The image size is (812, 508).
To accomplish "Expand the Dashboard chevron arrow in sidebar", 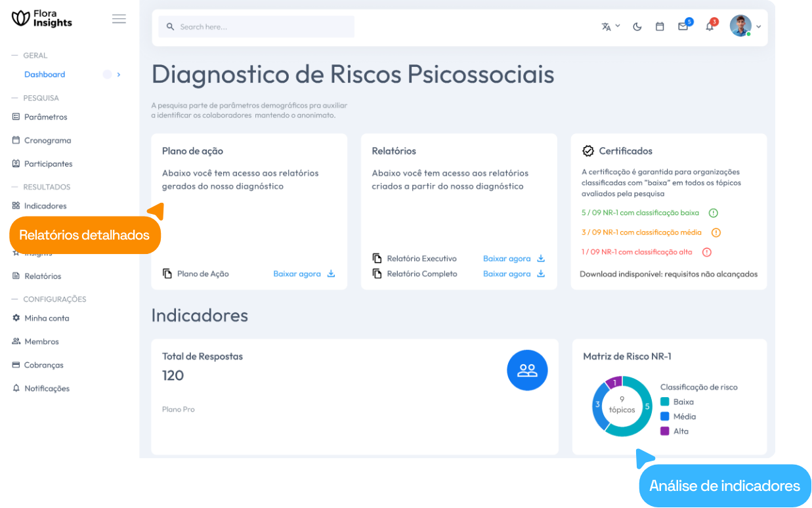I will pyautogui.click(x=119, y=75).
